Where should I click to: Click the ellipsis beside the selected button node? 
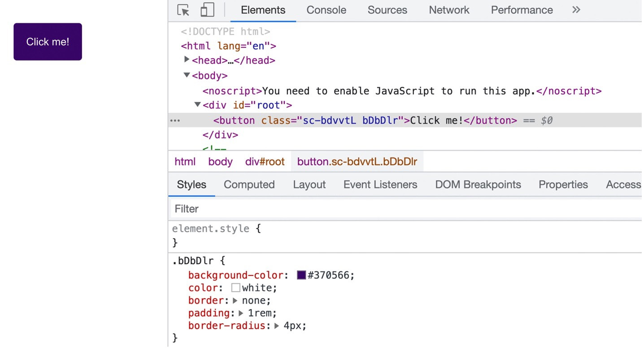pyautogui.click(x=175, y=120)
